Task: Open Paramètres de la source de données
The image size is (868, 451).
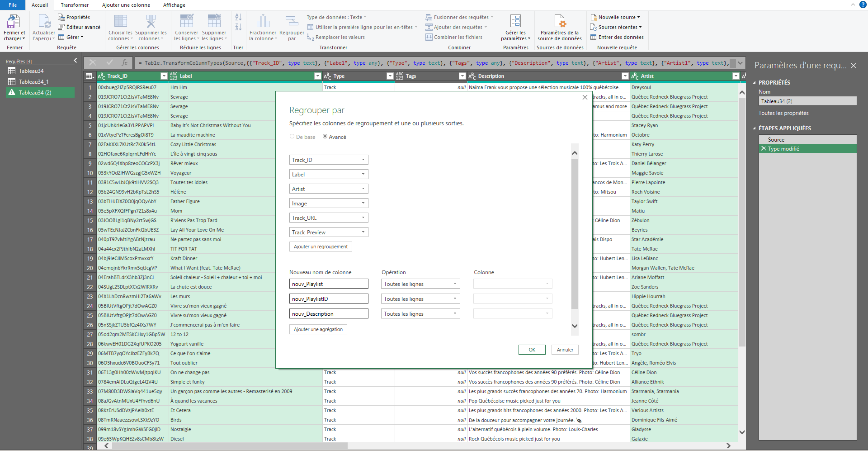Action: point(560,28)
